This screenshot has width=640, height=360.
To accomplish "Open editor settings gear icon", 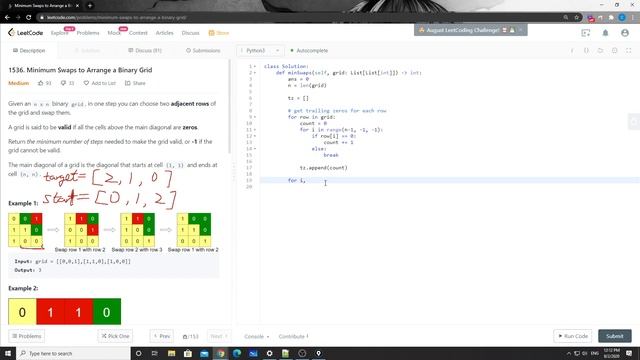I will tap(614, 51).
